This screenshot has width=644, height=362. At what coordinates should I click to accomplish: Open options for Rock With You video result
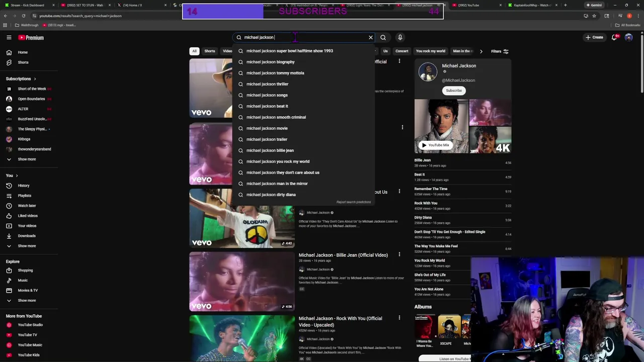tap(399, 318)
